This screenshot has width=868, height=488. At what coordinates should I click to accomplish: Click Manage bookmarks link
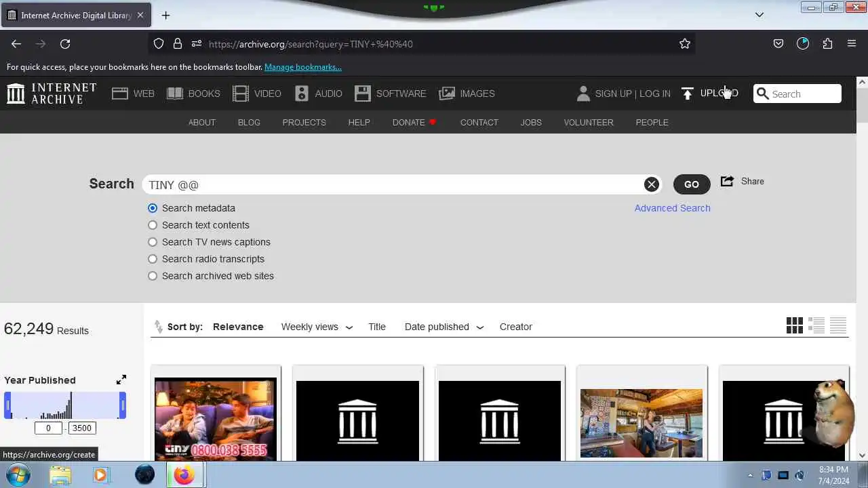tap(303, 67)
